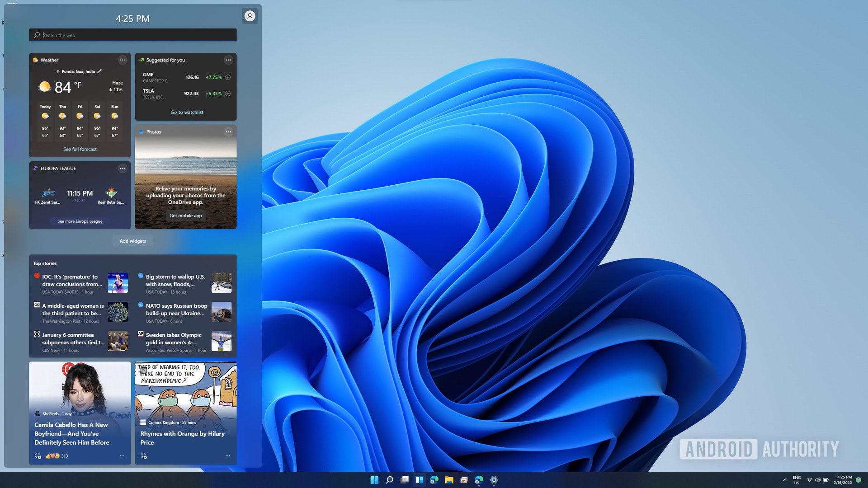Viewport: 868px width, 488px height.
Task: Open Weather widget more options menu
Action: [123, 60]
